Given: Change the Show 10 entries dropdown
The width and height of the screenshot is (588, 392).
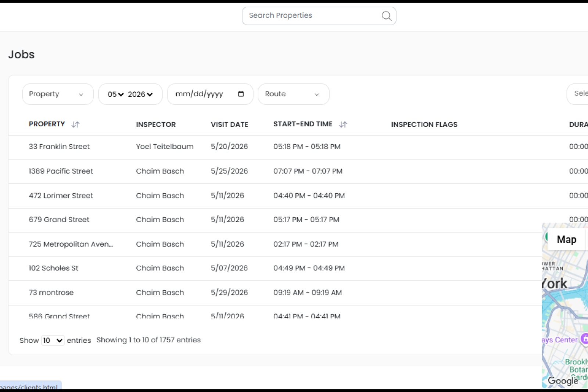Looking at the screenshot, I should [53, 341].
